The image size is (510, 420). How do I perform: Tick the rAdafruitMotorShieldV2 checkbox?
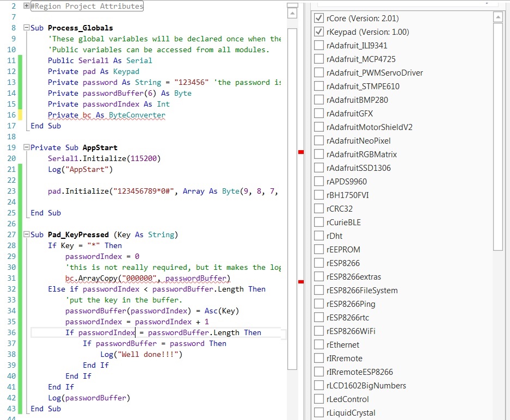[319, 127]
